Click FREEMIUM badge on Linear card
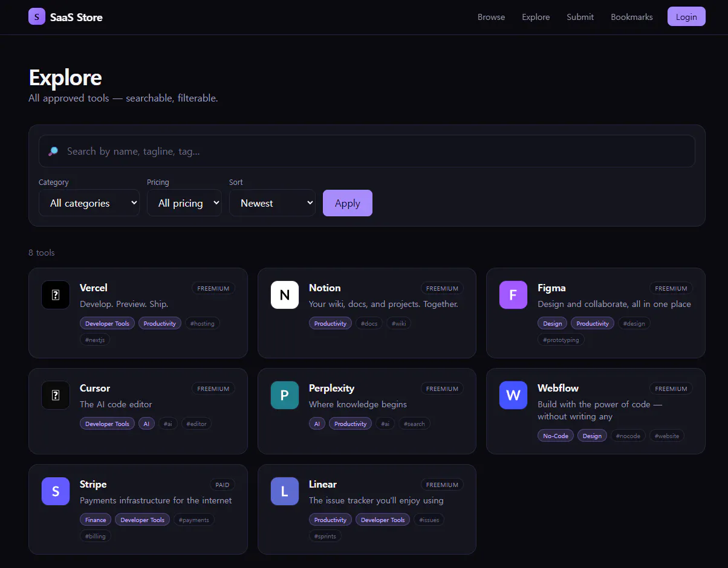The image size is (728, 568). click(442, 485)
